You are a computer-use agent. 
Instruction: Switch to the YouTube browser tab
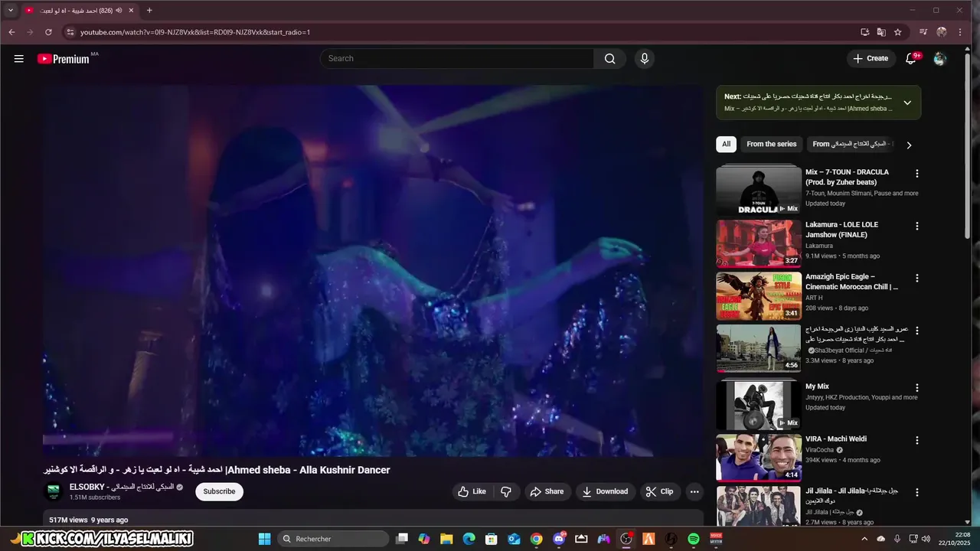coord(80,11)
